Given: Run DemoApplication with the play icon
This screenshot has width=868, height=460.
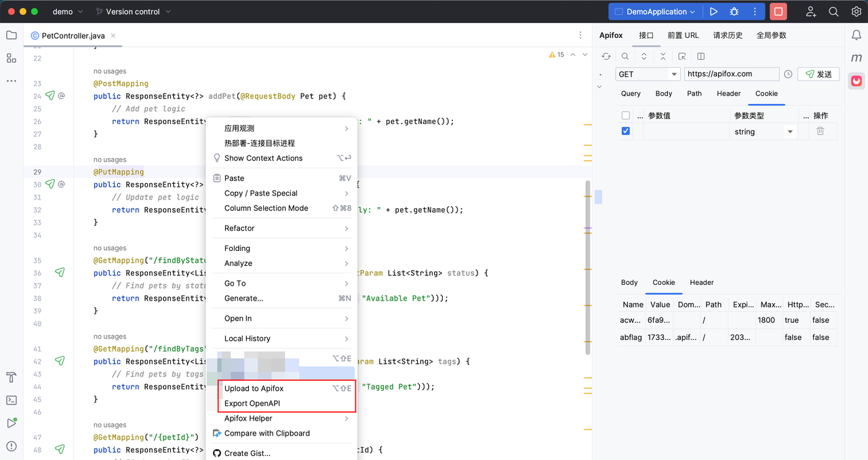Looking at the screenshot, I should coord(713,12).
